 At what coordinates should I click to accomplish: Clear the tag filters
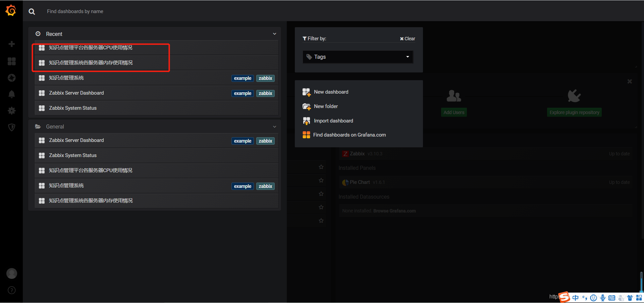pos(408,39)
